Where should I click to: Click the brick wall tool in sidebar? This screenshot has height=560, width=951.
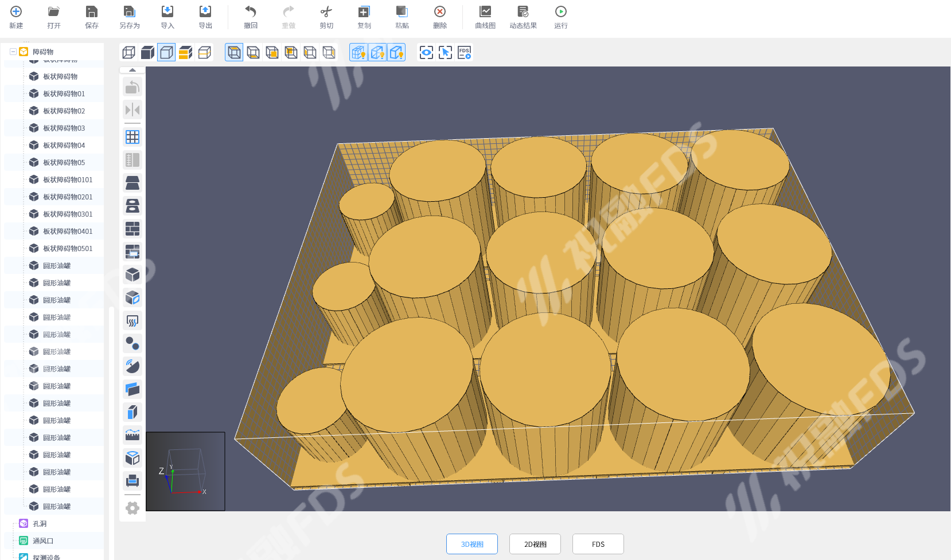pos(132,229)
